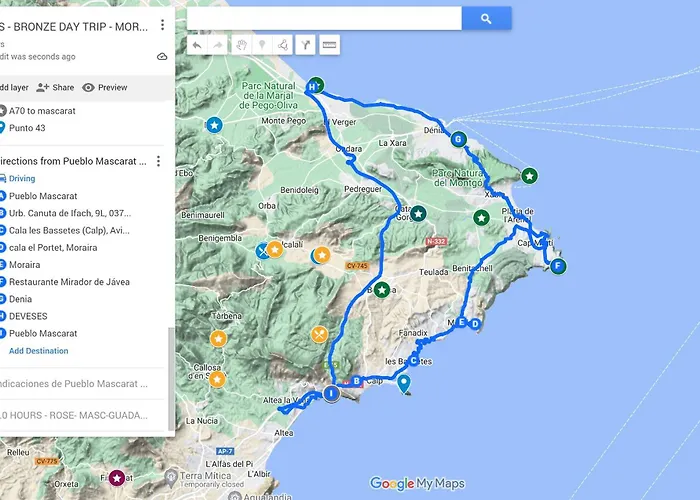Select the add marker tool
This screenshot has width=700, height=500.
(263, 45)
